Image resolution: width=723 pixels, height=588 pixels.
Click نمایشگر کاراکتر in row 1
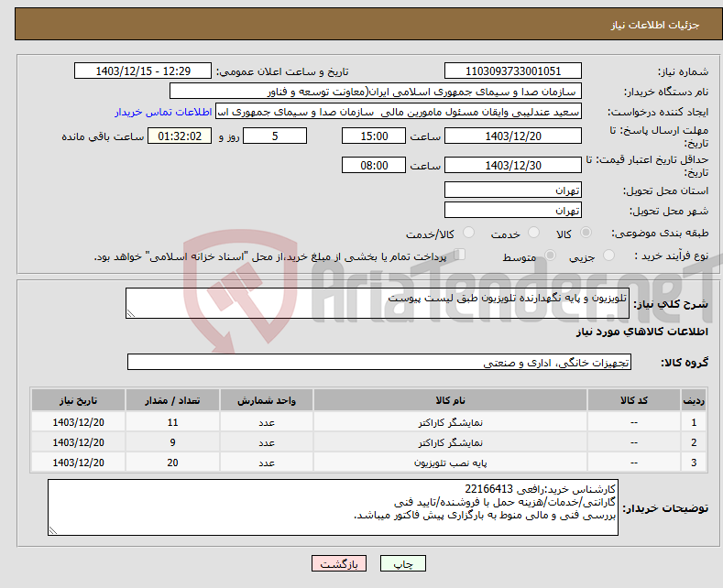click(x=451, y=422)
